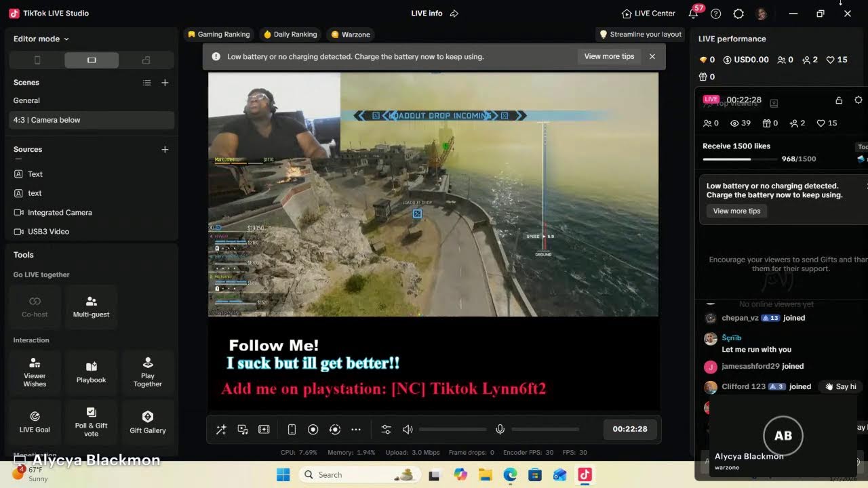Open the weather widget on taskbar
This screenshot has height=488, width=868.
click(31, 474)
